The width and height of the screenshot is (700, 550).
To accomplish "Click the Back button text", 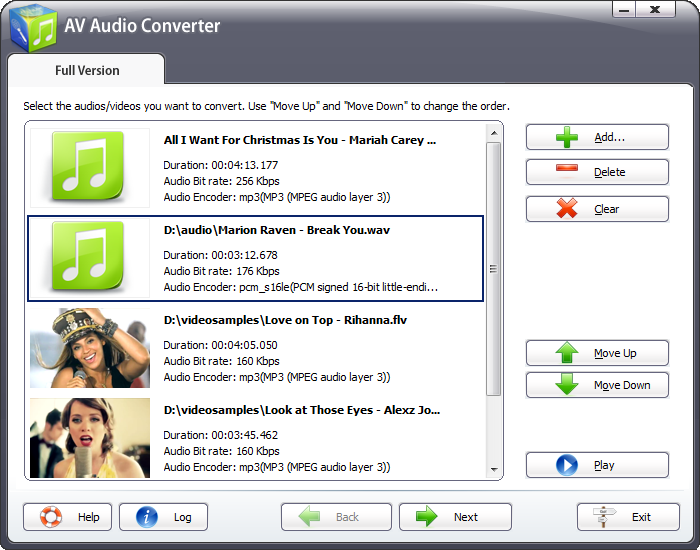I will pos(347,517).
